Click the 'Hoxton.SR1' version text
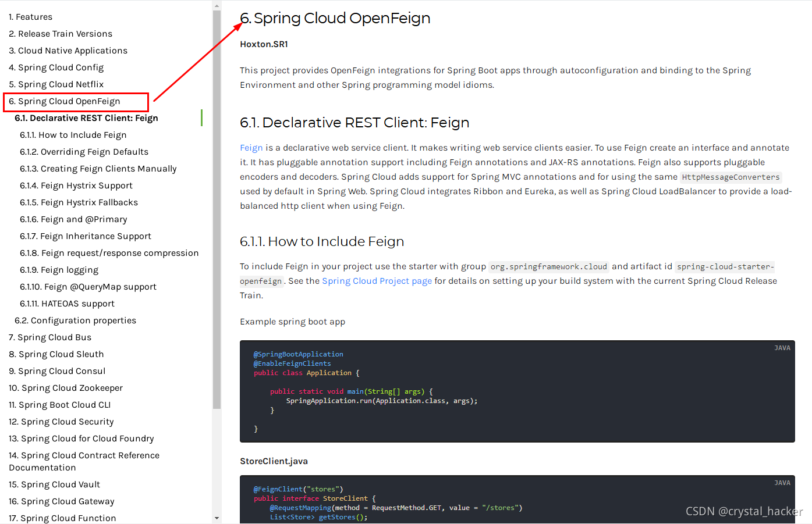This screenshot has width=812, height=524. pos(264,44)
